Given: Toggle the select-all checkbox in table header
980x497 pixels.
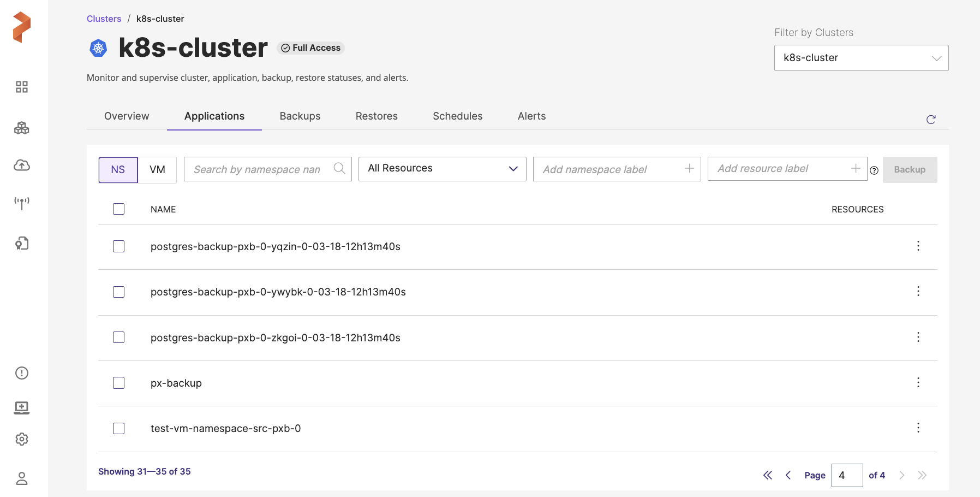Looking at the screenshot, I should [x=118, y=209].
